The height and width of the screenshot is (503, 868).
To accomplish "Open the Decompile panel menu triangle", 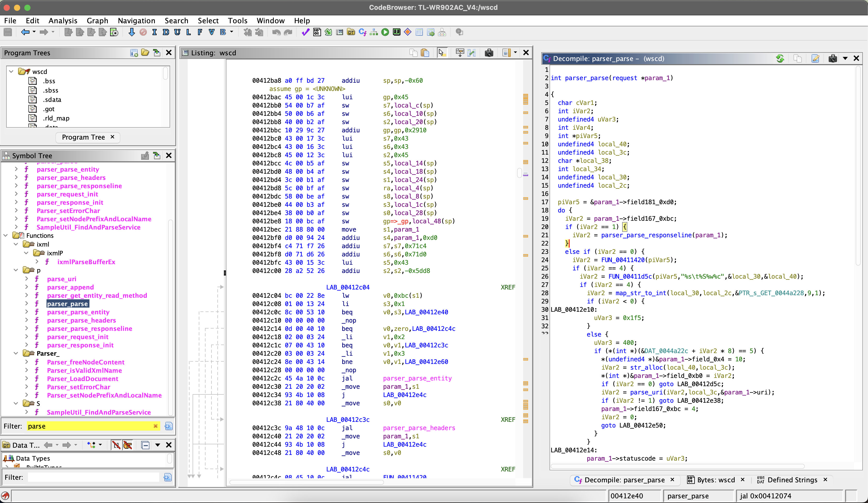I will pos(845,59).
